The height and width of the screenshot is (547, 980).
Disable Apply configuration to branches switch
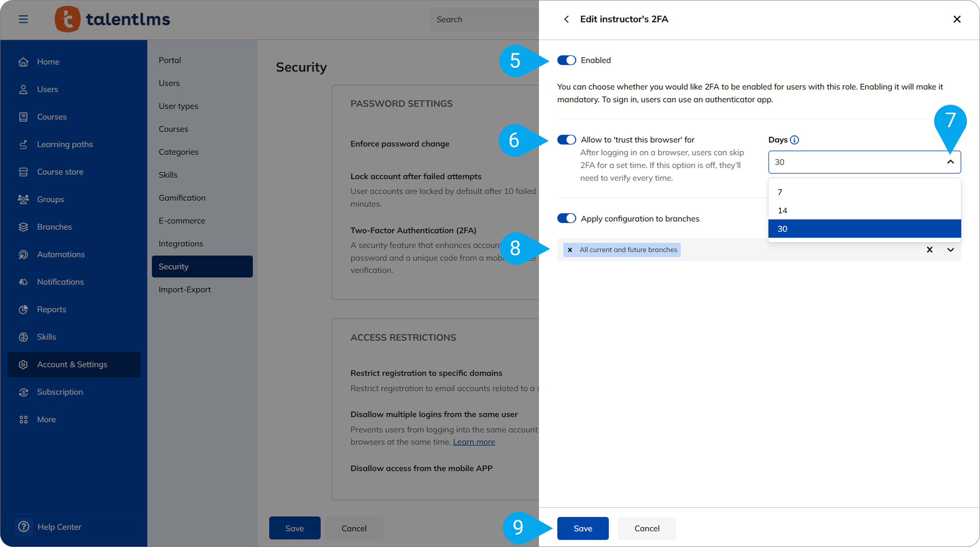tap(567, 219)
